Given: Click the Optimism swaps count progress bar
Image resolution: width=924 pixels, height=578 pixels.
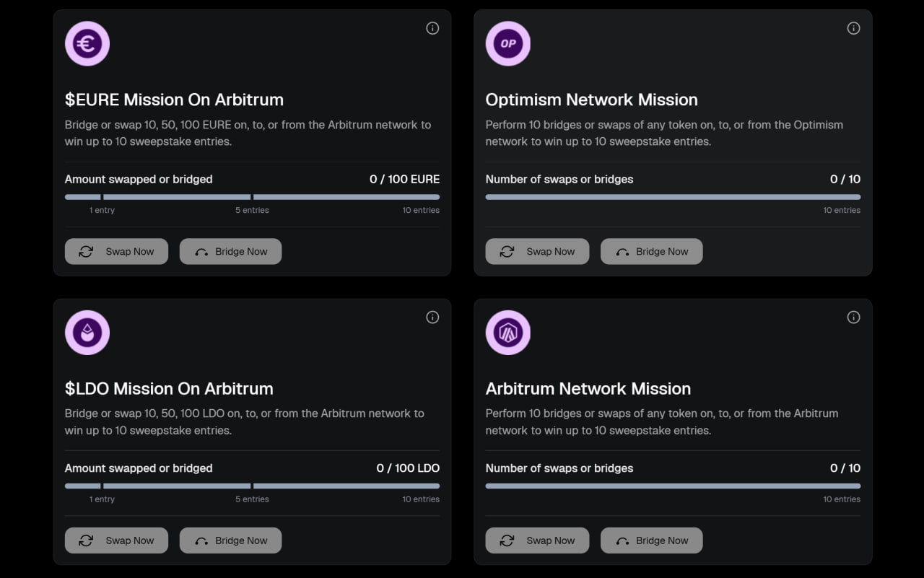Looking at the screenshot, I should tap(673, 197).
